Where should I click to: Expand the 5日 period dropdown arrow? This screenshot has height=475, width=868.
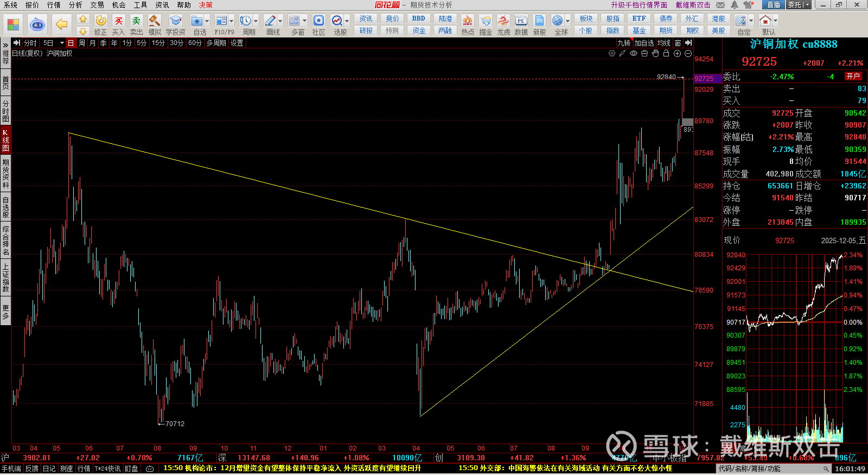pyautogui.click(x=62, y=43)
